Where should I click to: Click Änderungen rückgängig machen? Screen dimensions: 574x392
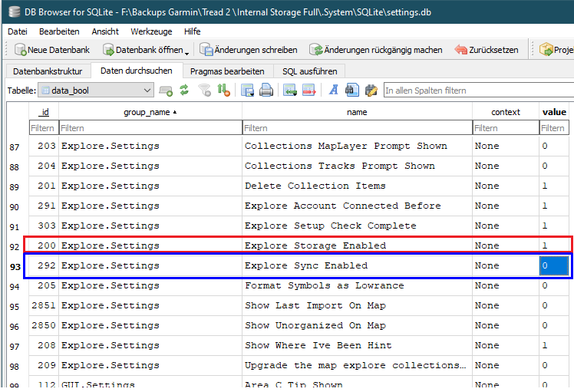point(375,50)
